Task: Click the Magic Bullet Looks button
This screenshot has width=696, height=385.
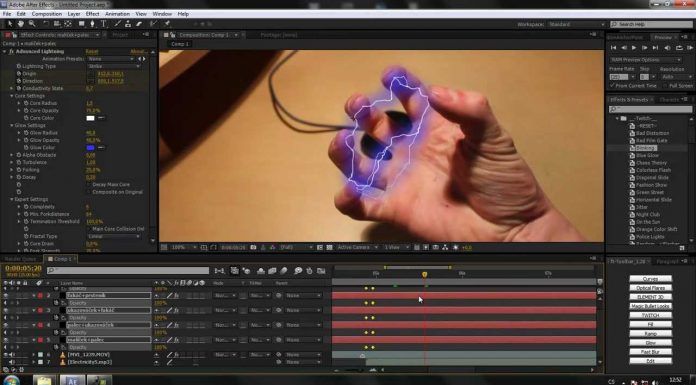Action: [x=650, y=306]
